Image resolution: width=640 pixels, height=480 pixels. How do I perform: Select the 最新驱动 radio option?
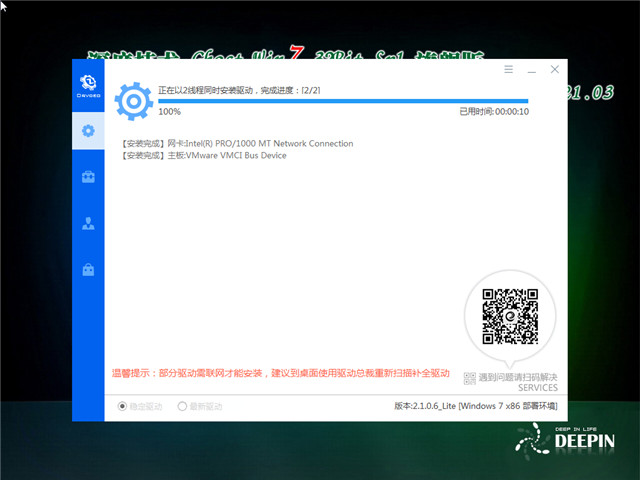[x=200, y=406]
